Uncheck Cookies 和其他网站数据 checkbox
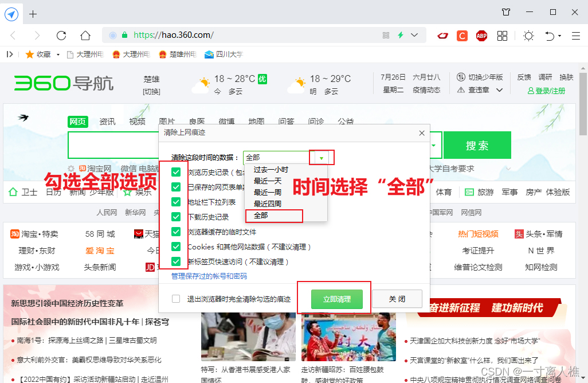 click(176, 247)
